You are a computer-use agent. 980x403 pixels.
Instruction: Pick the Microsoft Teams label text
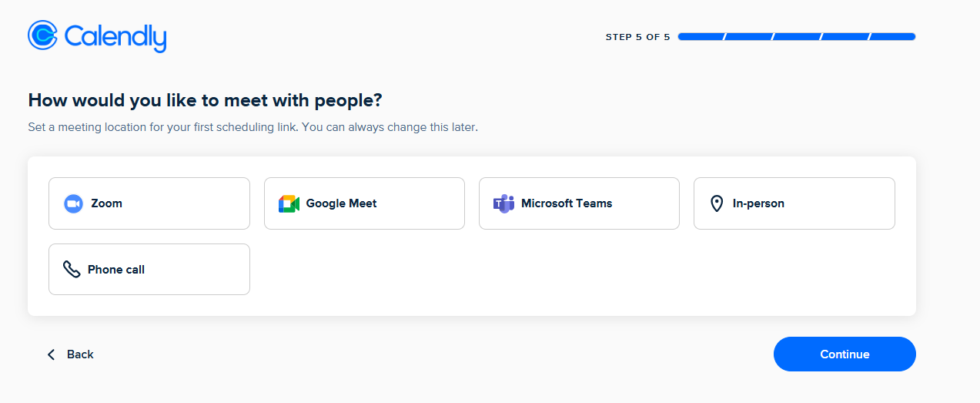coord(567,203)
